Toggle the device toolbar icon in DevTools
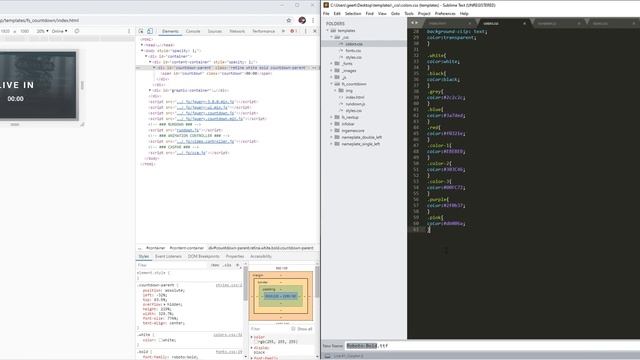 pyautogui.click(x=150, y=31)
